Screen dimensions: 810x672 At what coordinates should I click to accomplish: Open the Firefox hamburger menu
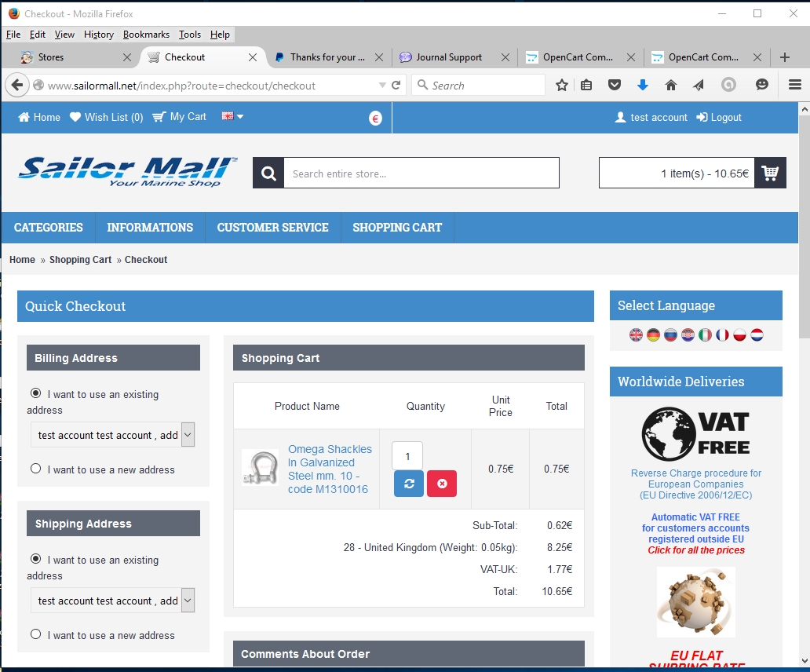point(795,85)
